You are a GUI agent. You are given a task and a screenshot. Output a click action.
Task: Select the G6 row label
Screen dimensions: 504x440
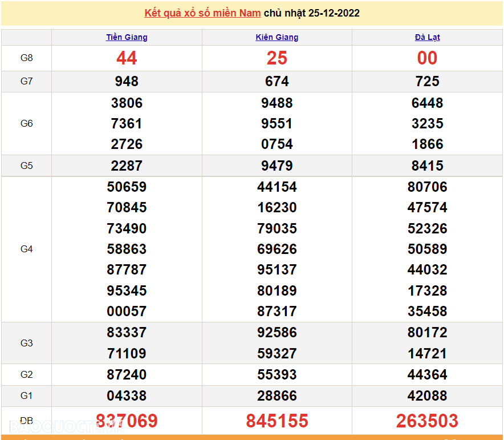(x=27, y=124)
